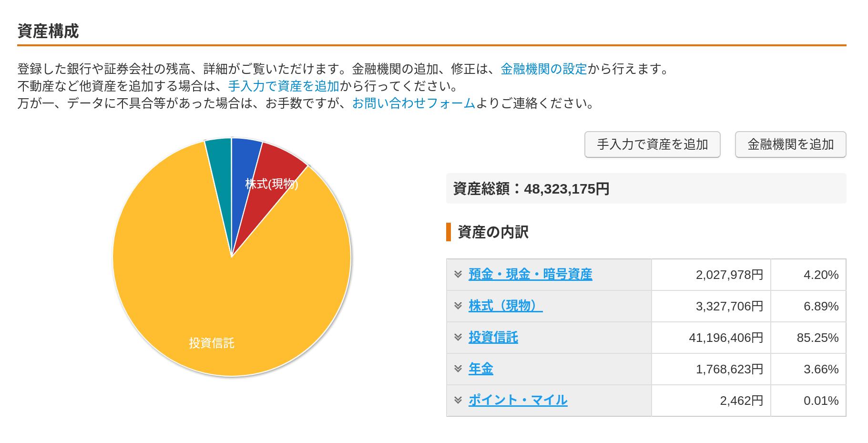Expand the 投資信託 row chevron

pos(458,337)
